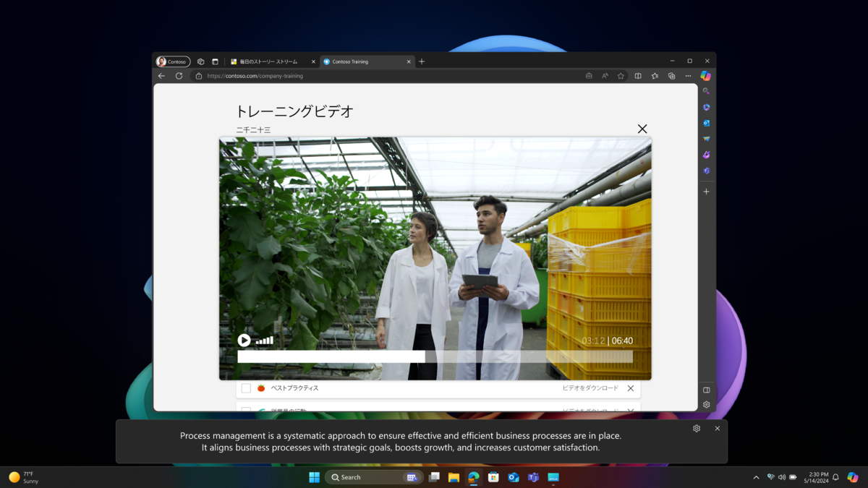Remove the ベストプラクティス row with X
The width and height of the screenshot is (868, 488).
pos(631,388)
